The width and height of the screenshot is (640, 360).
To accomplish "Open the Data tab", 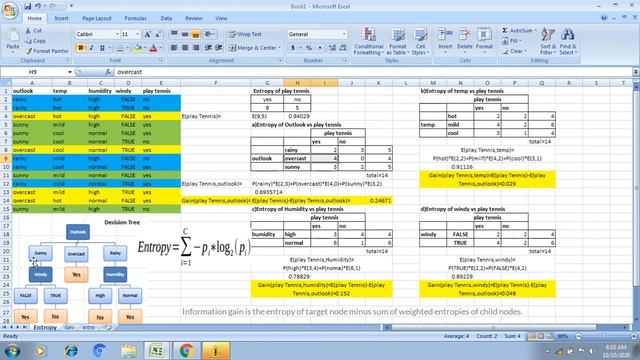I will (x=166, y=18).
